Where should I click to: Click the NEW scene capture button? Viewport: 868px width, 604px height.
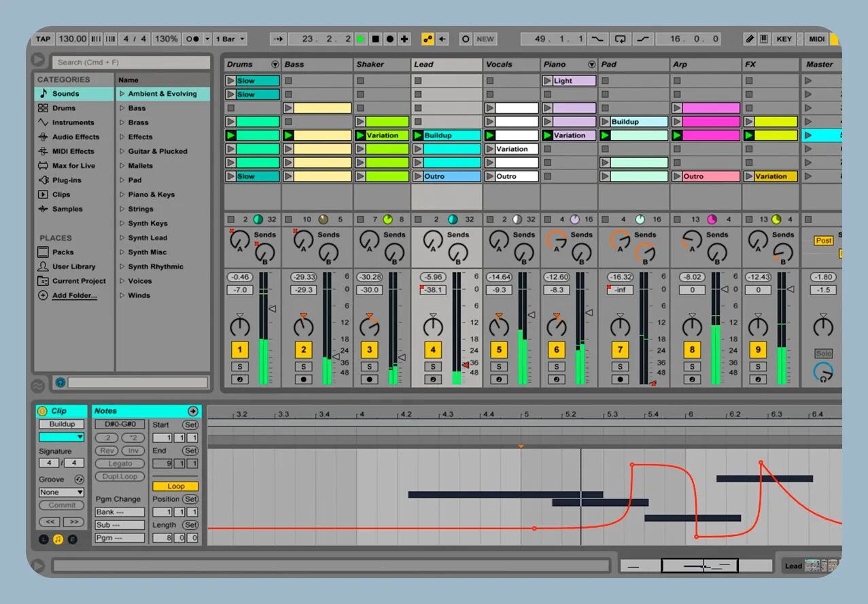[x=485, y=39]
